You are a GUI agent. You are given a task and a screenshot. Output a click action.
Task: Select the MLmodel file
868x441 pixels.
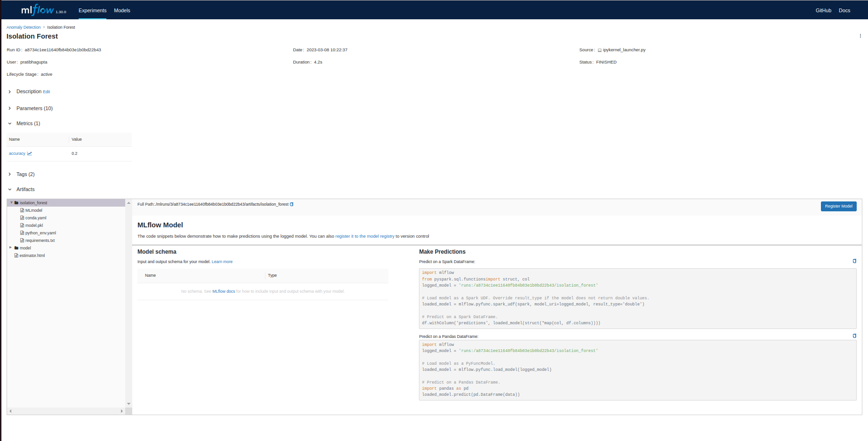coord(33,210)
